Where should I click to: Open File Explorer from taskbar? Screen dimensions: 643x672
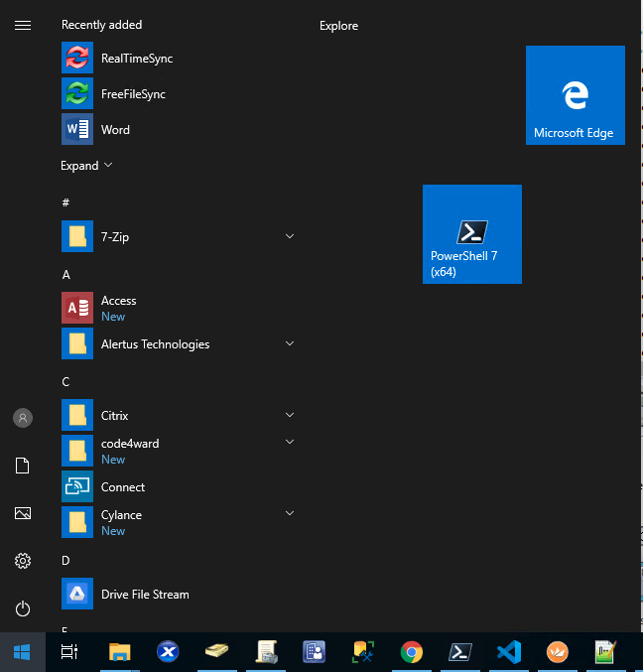(x=119, y=652)
